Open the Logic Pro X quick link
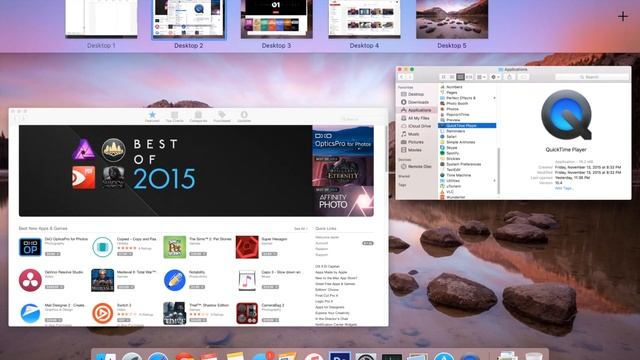The width and height of the screenshot is (640, 360). (324, 301)
